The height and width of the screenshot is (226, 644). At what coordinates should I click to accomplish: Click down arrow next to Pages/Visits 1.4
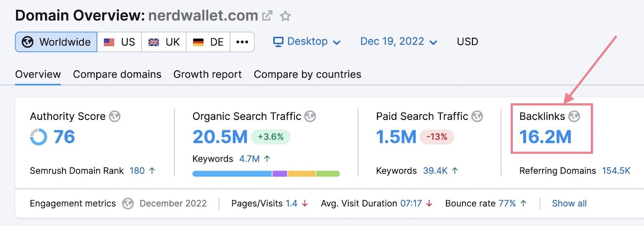pos(305,203)
